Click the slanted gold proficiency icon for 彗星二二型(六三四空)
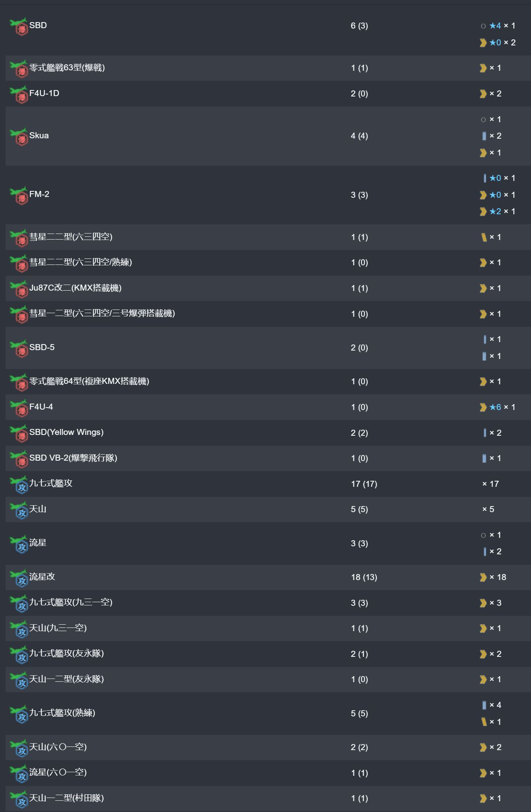 pos(484,237)
